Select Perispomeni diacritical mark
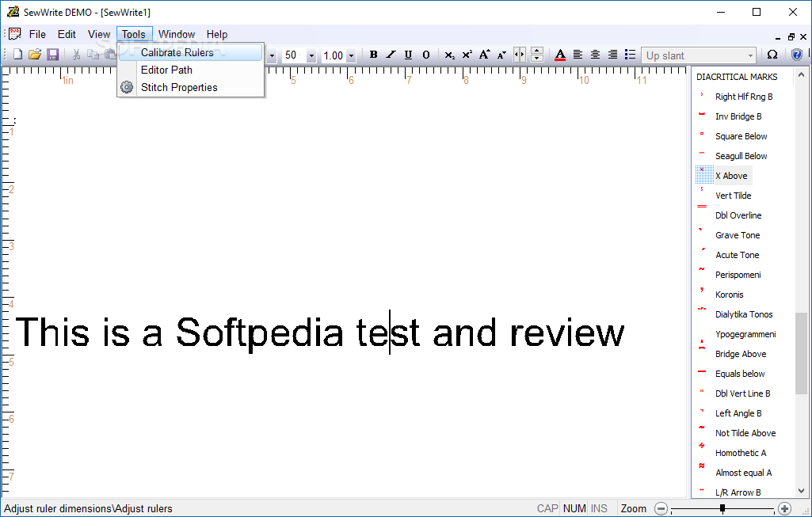This screenshot has height=517, width=812. click(738, 275)
